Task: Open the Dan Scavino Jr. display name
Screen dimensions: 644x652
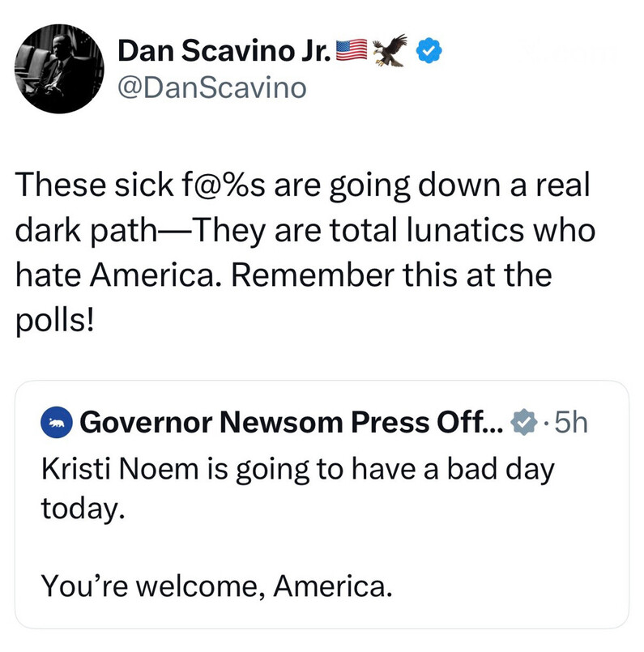Action: (225, 53)
